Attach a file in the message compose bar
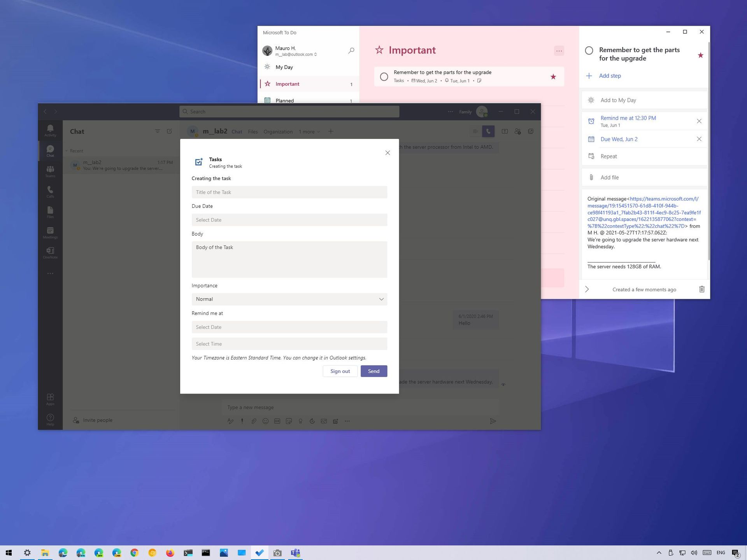Viewport: 747px width, 560px height. point(254,421)
